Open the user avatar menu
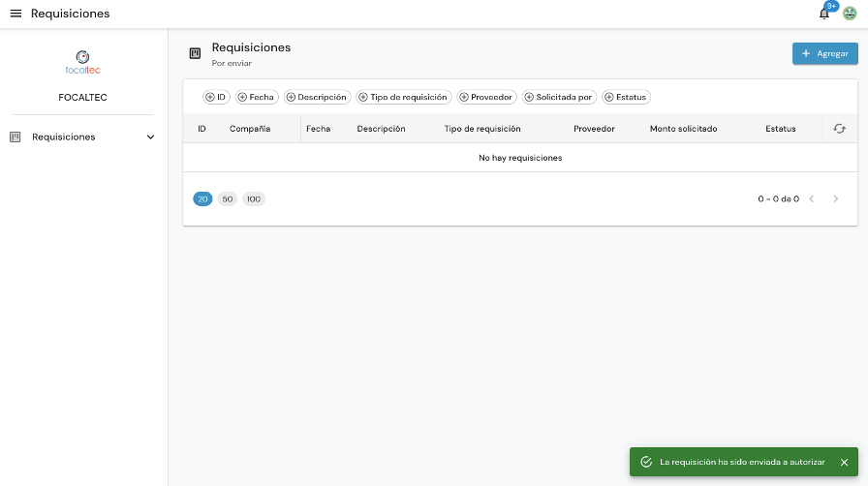Image resolution: width=868 pixels, height=486 pixels. pyautogui.click(x=850, y=14)
